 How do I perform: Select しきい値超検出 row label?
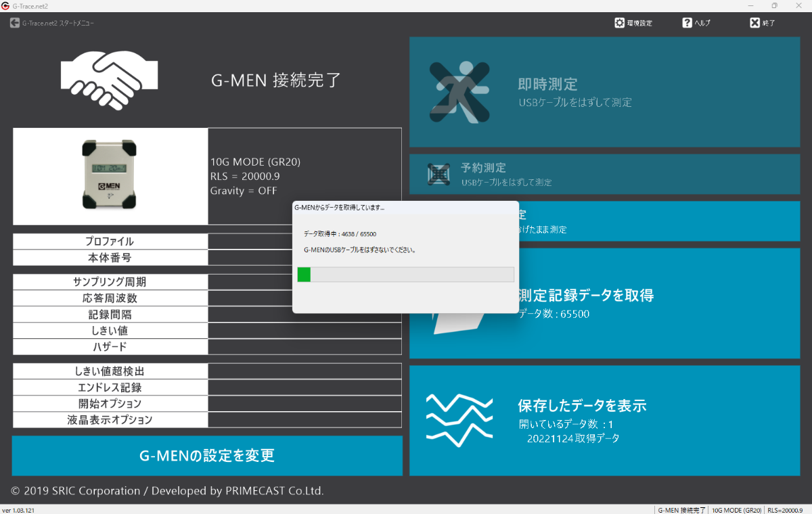pyautogui.click(x=110, y=371)
